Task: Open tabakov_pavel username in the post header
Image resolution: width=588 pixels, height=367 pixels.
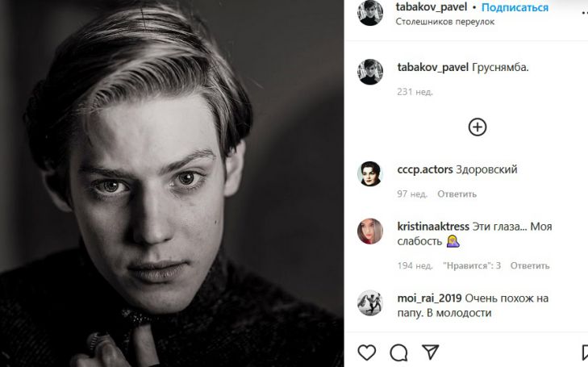Action: [433, 7]
